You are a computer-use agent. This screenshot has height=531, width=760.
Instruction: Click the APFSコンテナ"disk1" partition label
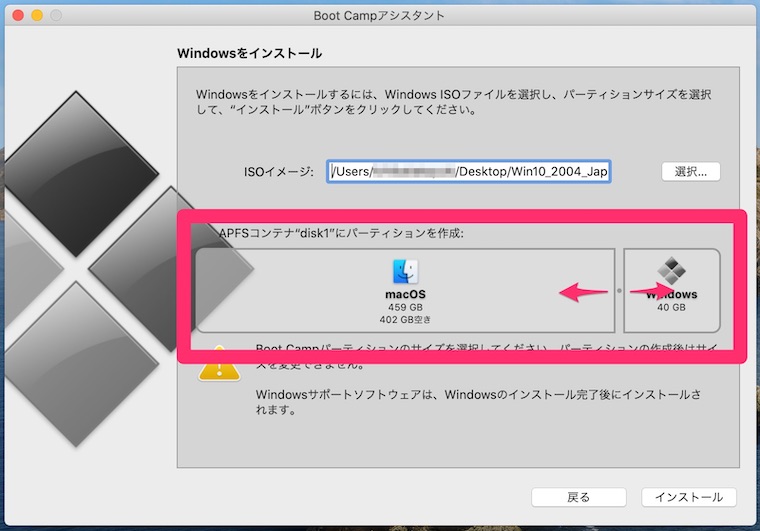[x=341, y=234]
